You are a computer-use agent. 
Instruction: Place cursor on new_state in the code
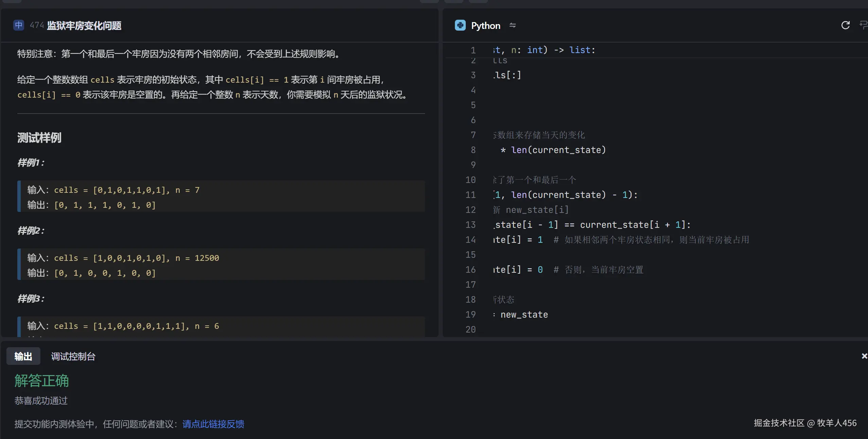click(524, 314)
